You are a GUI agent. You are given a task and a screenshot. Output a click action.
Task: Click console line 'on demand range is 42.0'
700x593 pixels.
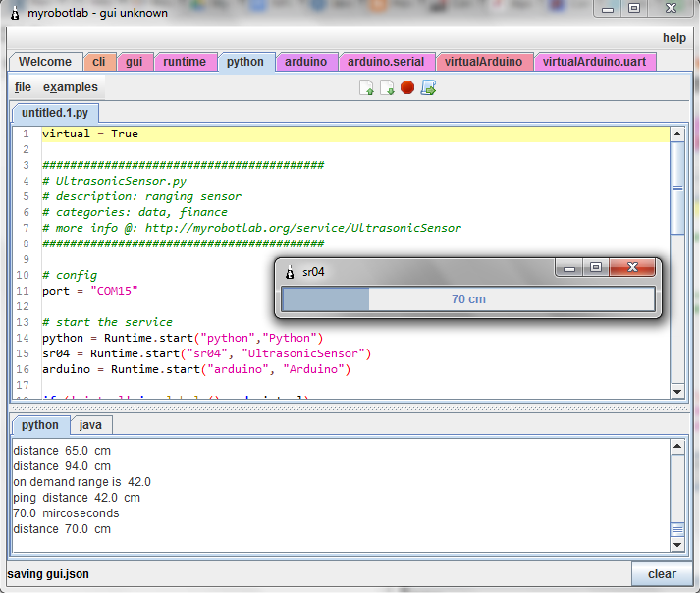(82, 482)
